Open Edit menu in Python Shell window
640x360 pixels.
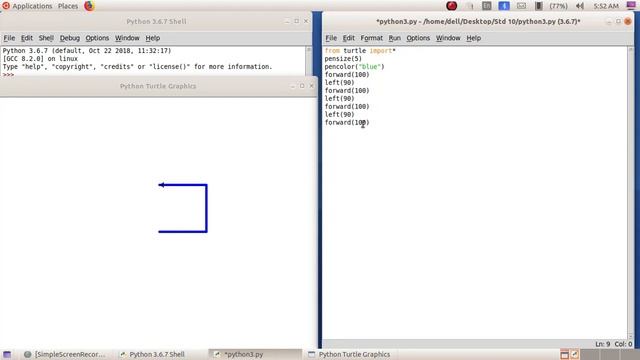pyautogui.click(x=27, y=38)
